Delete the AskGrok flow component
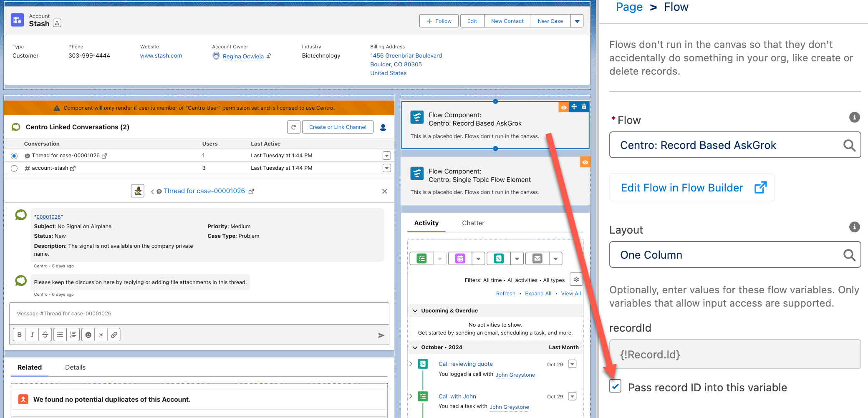Viewport: 868px width, 418px height. point(584,107)
